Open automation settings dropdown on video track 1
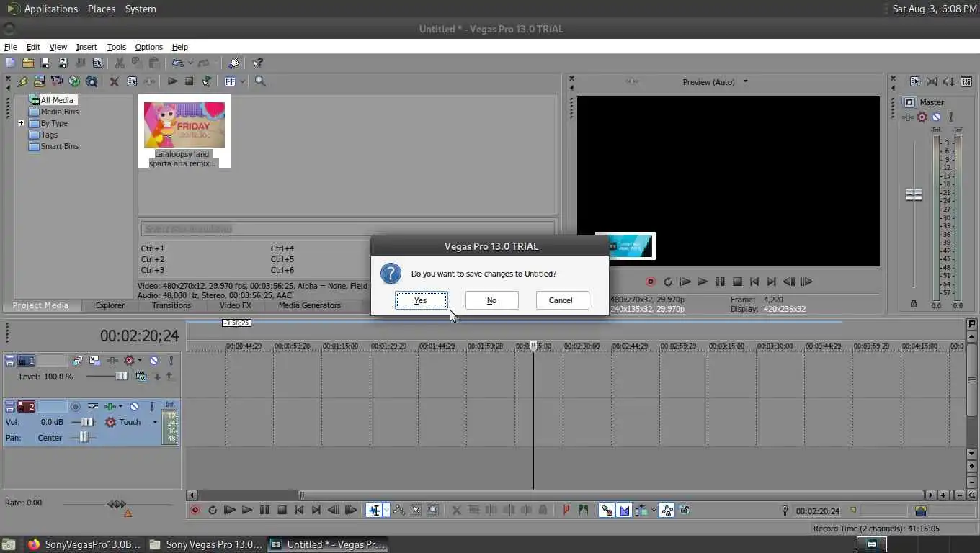This screenshot has width=980, height=553. click(140, 360)
